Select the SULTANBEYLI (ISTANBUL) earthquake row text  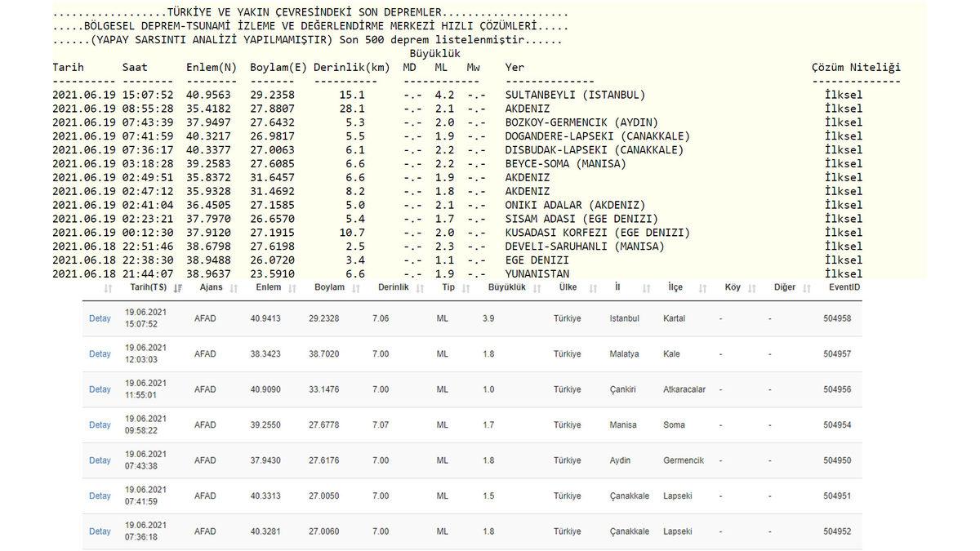tap(575, 95)
